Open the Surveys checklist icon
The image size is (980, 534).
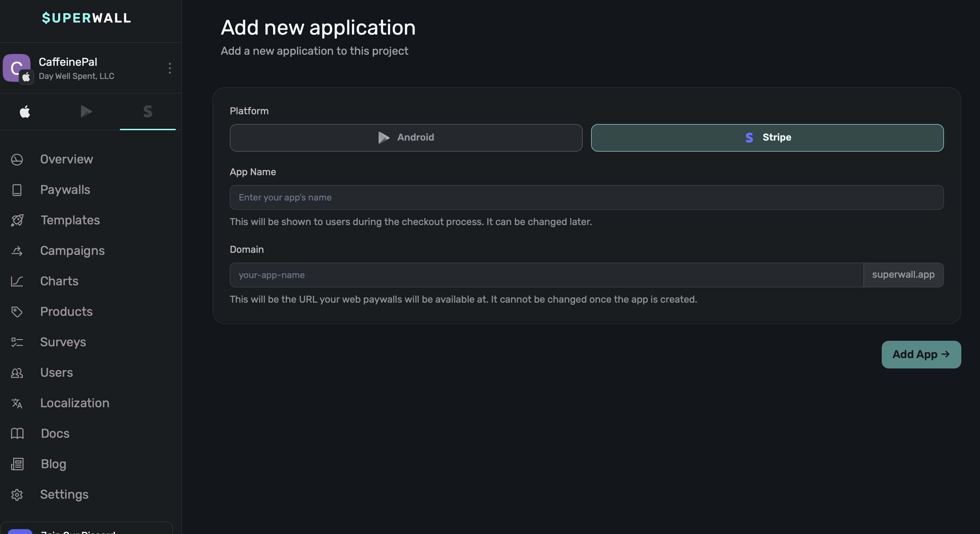pos(17,342)
